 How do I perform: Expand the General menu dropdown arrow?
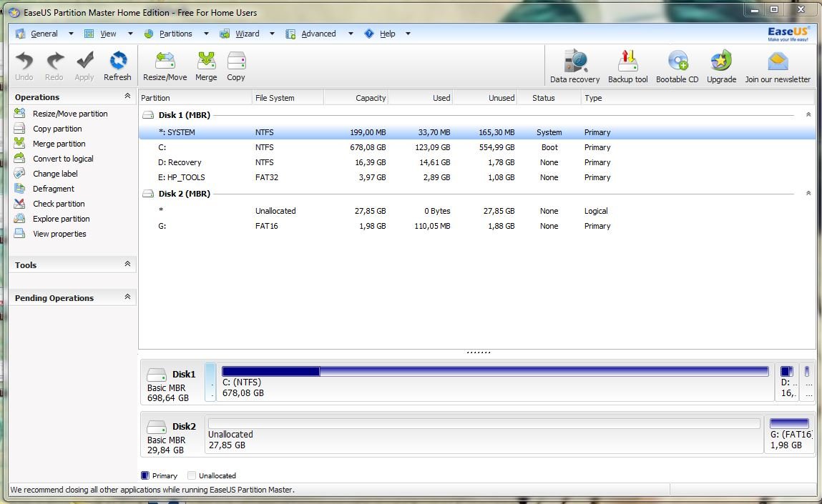click(x=71, y=34)
